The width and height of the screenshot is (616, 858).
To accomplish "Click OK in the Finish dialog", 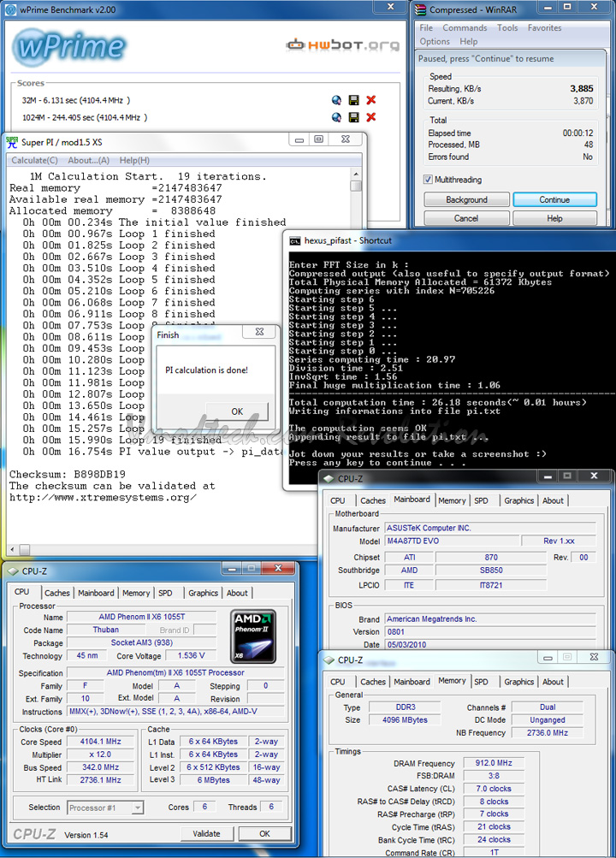I will pos(237,411).
